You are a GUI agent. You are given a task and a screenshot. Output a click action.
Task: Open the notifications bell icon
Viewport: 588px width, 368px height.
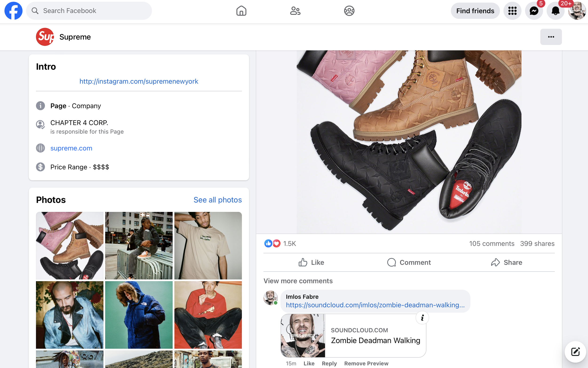click(x=556, y=11)
